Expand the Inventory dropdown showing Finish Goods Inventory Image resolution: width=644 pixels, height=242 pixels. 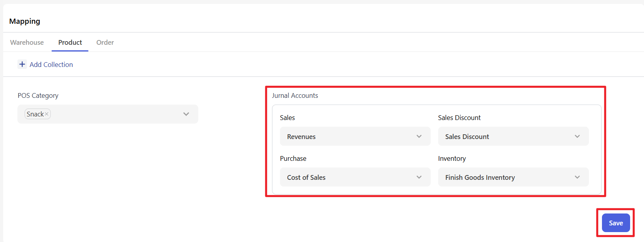pos(508,177)
